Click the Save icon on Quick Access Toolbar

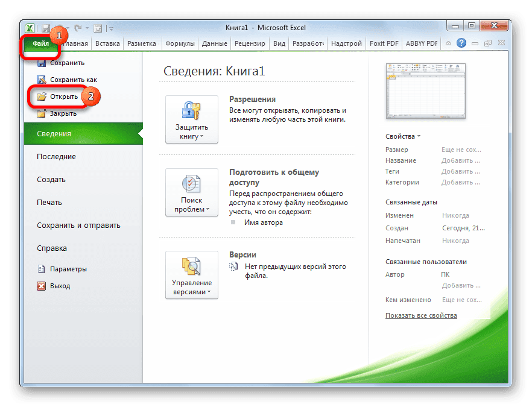45,28
